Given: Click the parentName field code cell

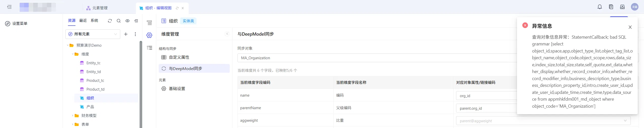Looking at the screenshot, I should pos(286,108).
